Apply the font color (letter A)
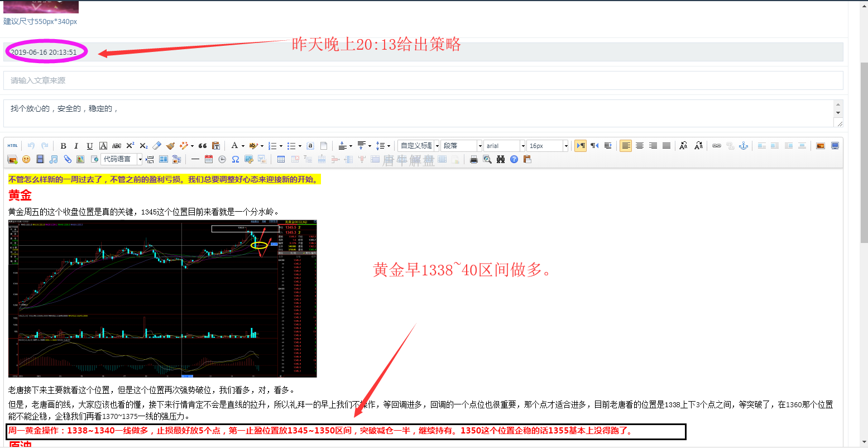 tap(234, 146)
